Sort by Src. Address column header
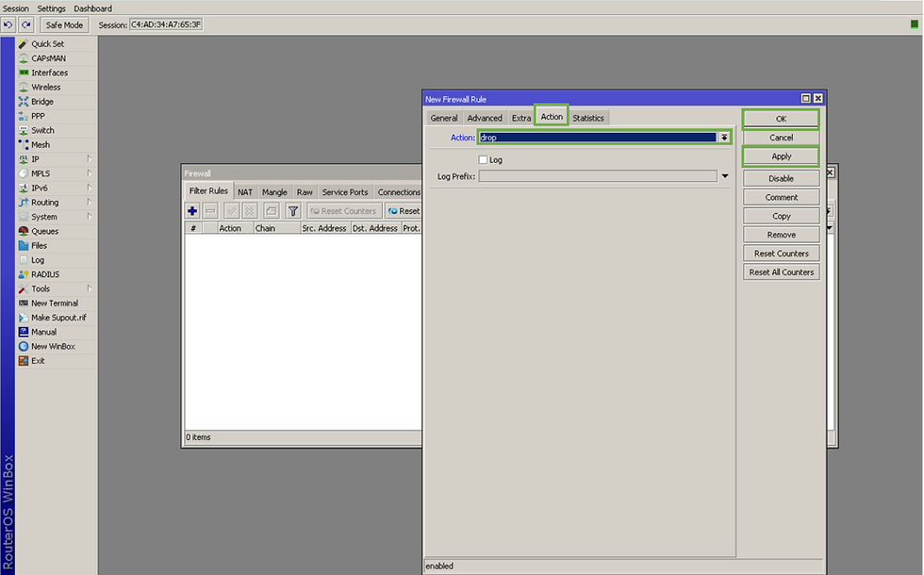Image resolution: width=924 pixels, height=575 pixels. click(x=324, y=228)
